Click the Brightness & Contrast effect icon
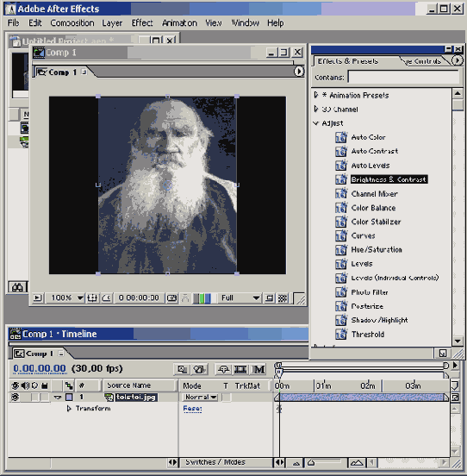 click(x=341, y=179)
